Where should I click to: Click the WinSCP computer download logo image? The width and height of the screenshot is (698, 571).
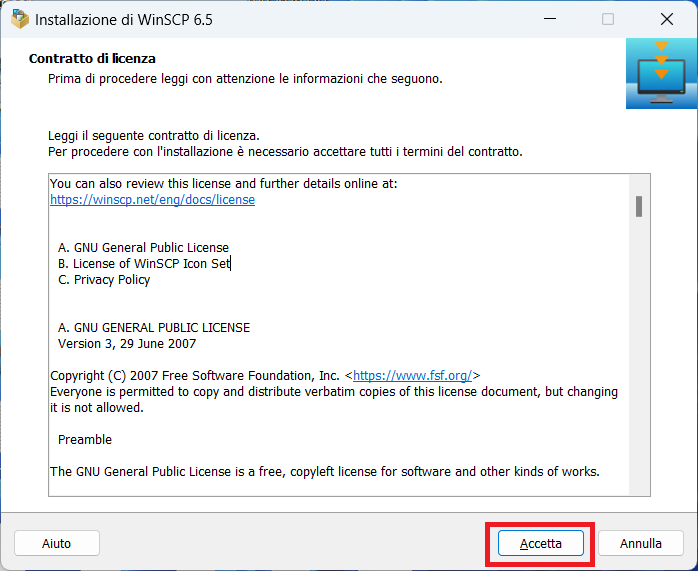[661, 74]
